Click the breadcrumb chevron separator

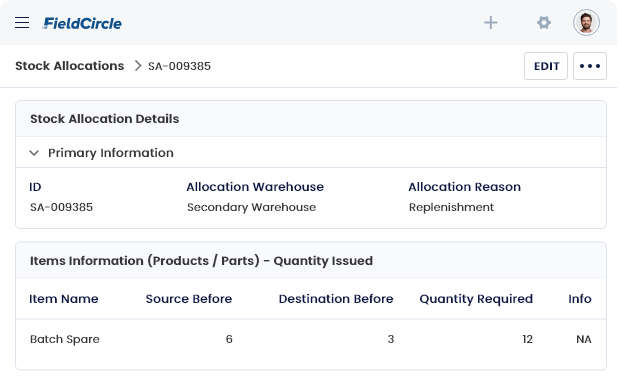tap(138, 66)
